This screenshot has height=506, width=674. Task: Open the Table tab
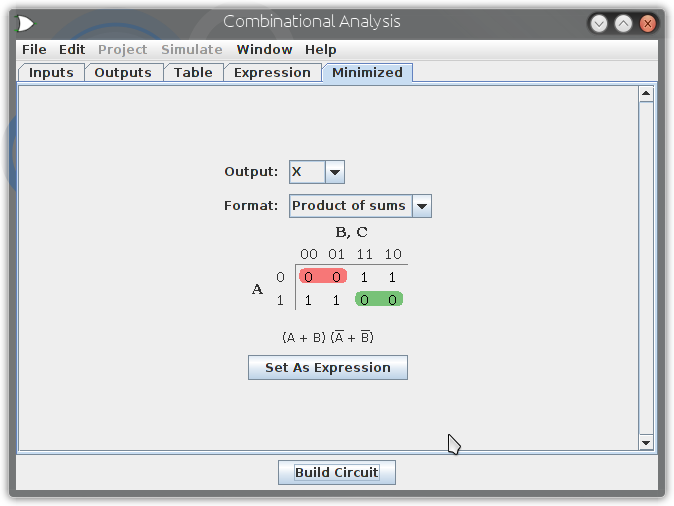tap(193, 73)
